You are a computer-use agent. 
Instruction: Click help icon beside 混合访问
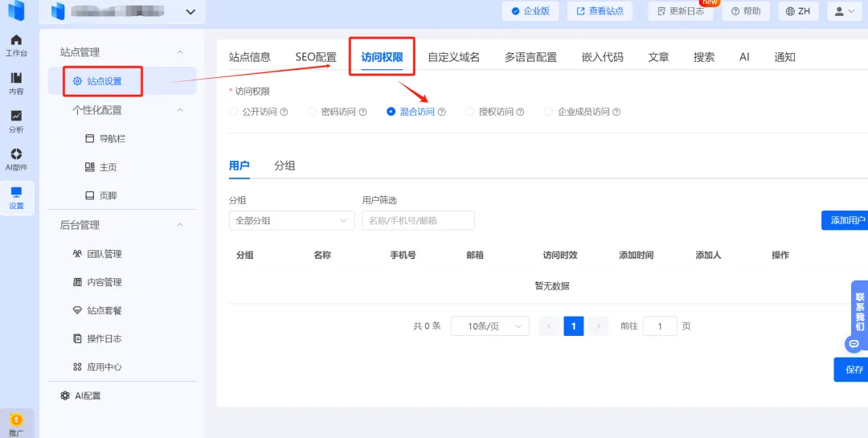tap(442, 112)
